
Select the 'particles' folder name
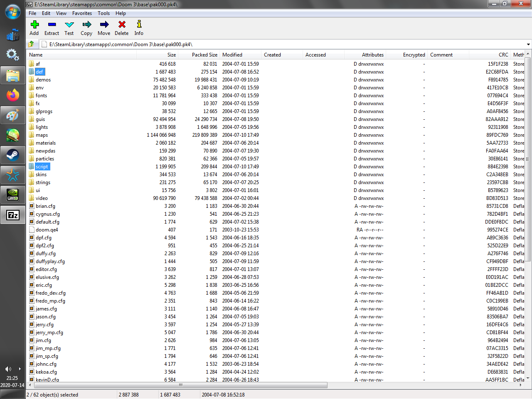(45, 158)
